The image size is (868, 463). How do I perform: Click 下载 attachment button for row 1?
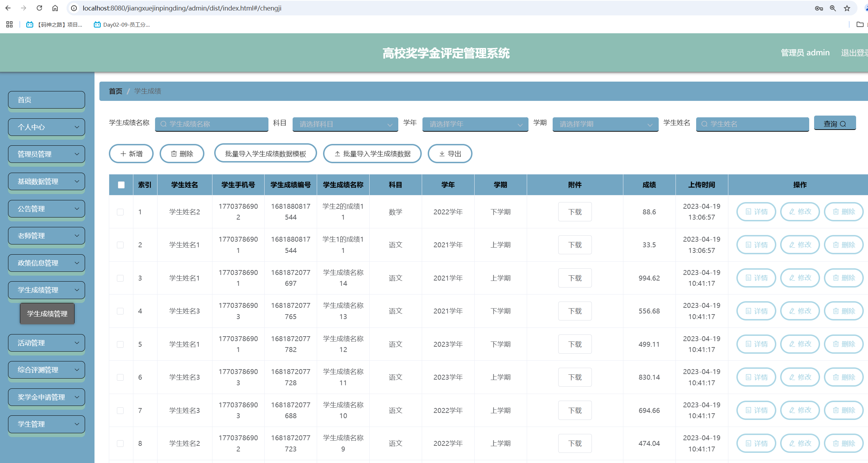click(x=575, y=212)
